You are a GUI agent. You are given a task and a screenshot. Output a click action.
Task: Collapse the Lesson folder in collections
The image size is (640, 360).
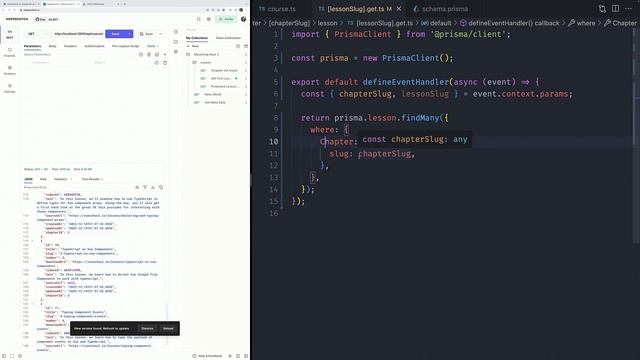point(205,62)
